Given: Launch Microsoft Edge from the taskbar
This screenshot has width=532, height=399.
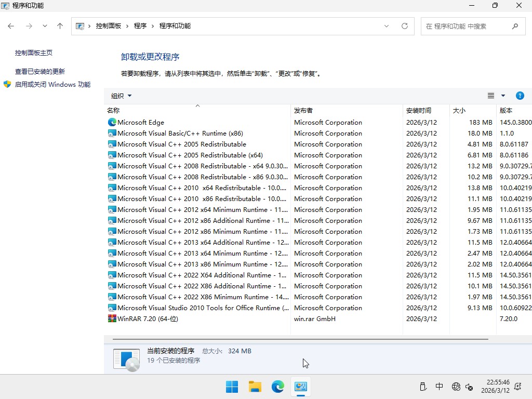Looking at the screenshot, I should pyautogui.click(x=278, y=387).
